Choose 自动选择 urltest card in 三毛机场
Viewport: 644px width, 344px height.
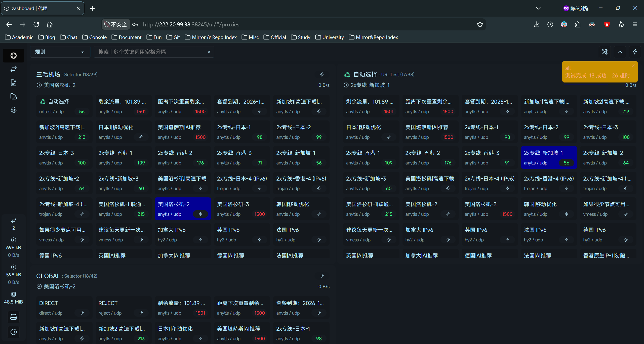(64, 106)
